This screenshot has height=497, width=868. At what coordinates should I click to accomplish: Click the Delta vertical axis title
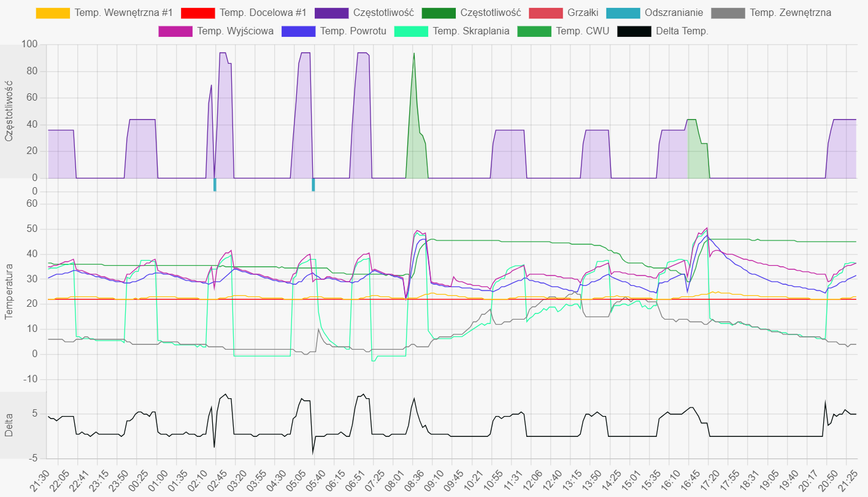point(9,425)
